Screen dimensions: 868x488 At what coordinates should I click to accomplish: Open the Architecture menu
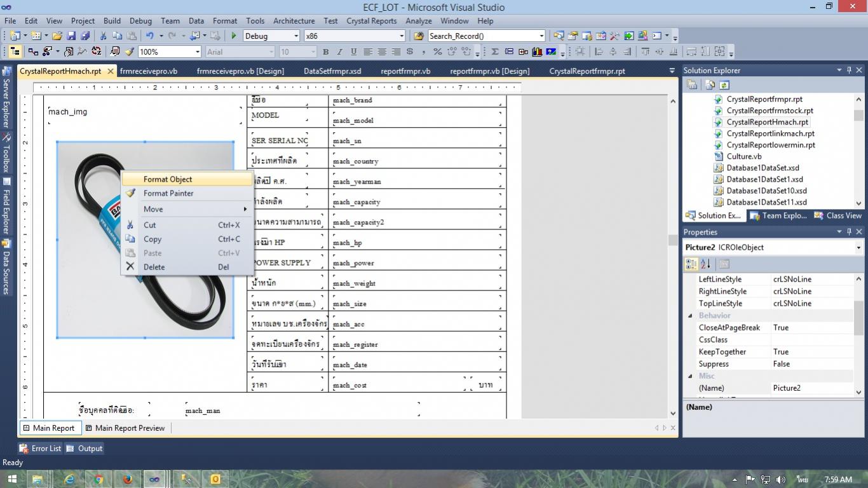pos(294,21)
